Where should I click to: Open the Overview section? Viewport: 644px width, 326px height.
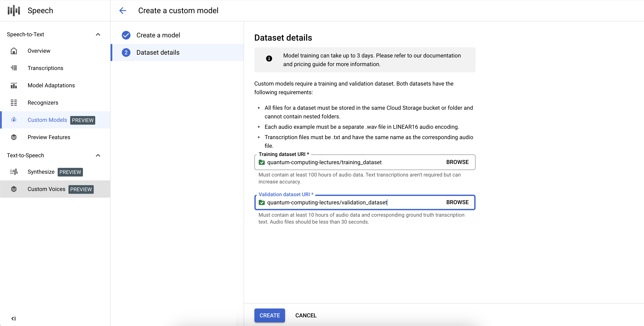click(x=39, y=51)
